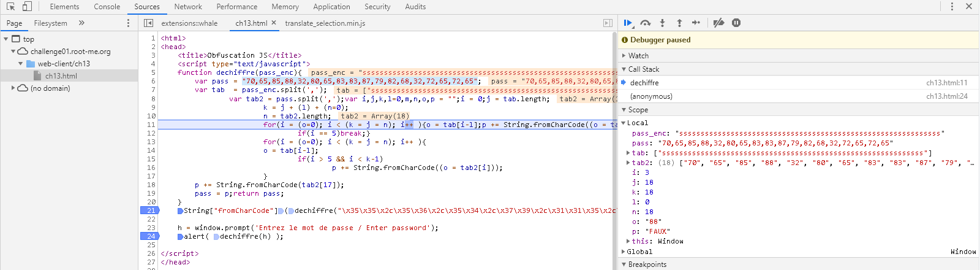Show more navigator tabs with the chevron
This screenshot has width=980, height=270.
pos(81,23)
